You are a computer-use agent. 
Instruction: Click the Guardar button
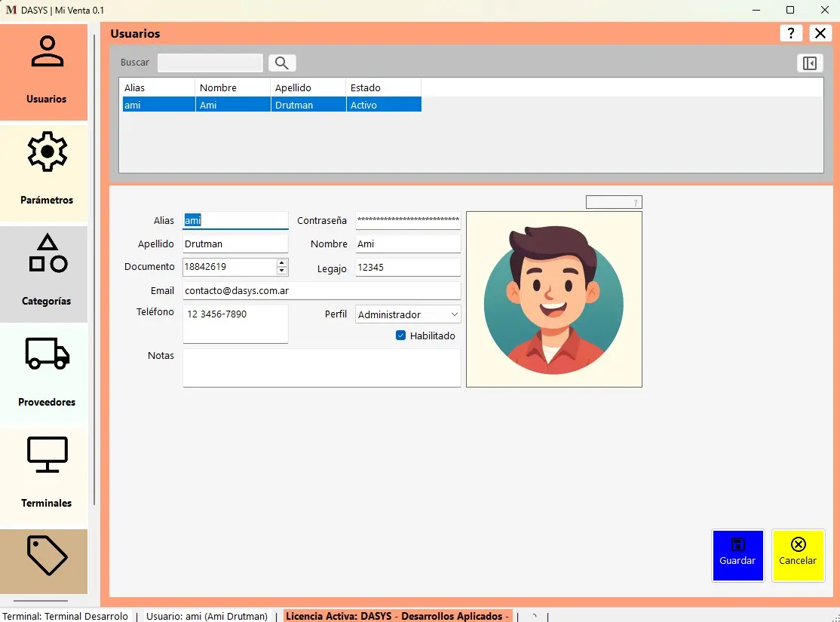737,555
